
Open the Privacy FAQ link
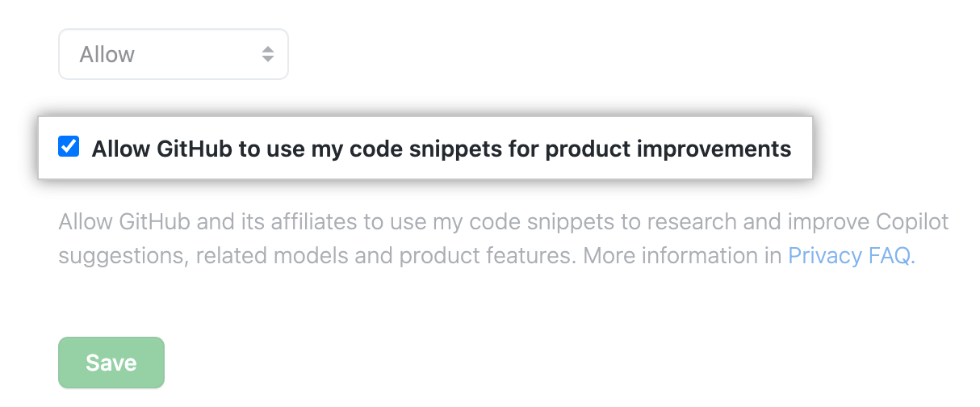click(x=851, y=256)
